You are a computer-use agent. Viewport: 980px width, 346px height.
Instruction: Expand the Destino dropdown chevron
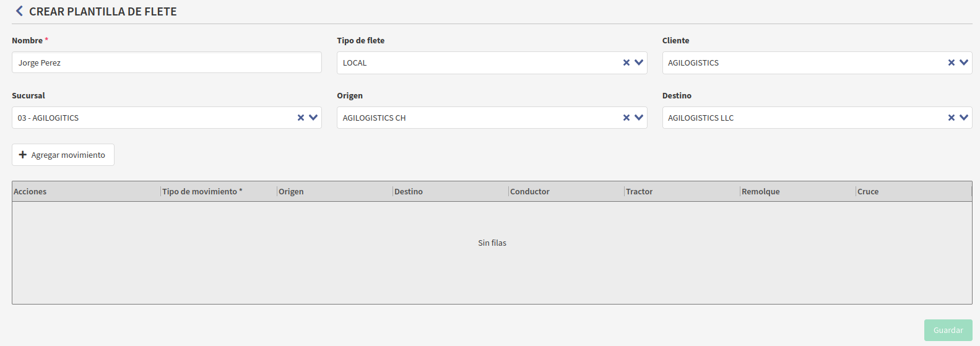tap(964, 118)
